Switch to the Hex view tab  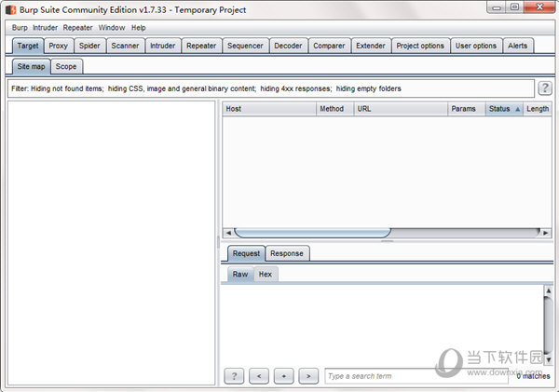266,274
